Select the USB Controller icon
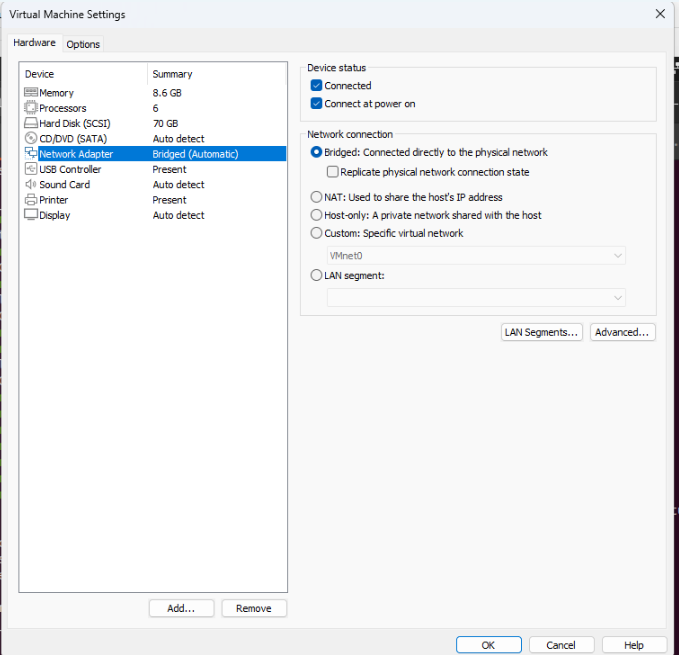Image resolution: width=679 pixels, height=655 pixels. (x=31, y=169)
